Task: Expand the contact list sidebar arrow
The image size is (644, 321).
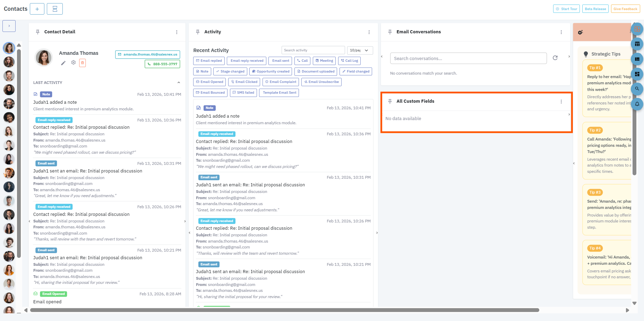Action: [9, 26]
